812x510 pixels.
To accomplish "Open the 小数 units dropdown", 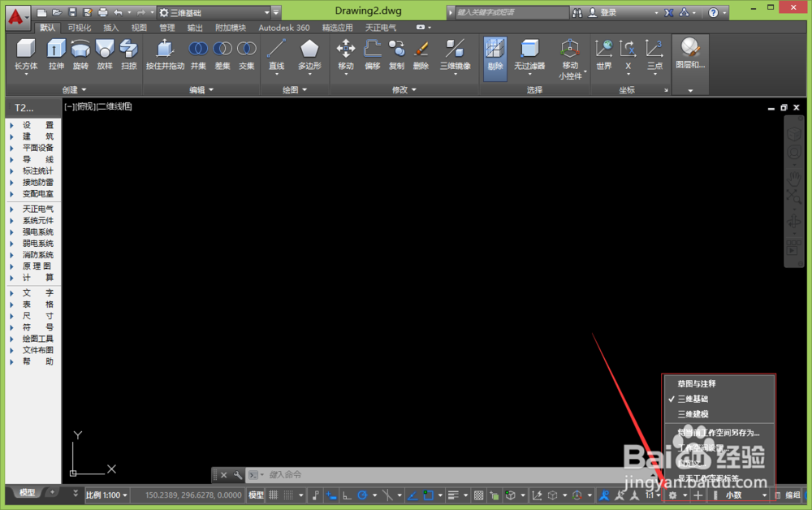I will 745,495.
